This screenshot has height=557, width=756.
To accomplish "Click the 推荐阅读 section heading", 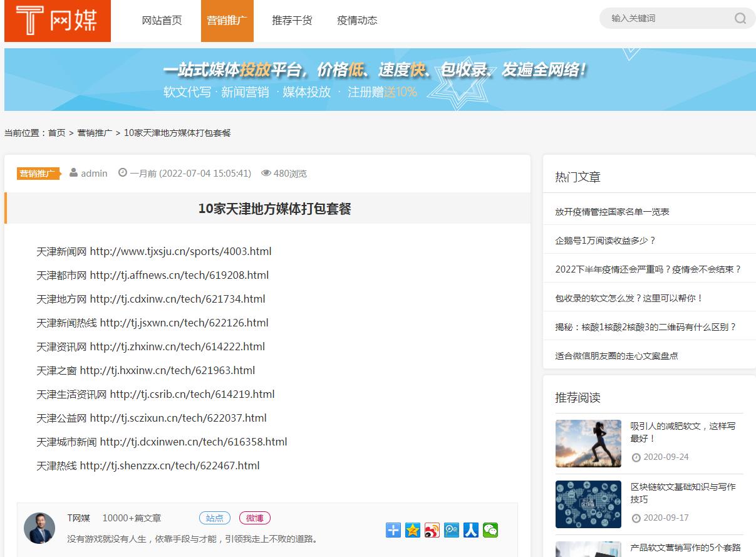I will click(x=578, y=398).
